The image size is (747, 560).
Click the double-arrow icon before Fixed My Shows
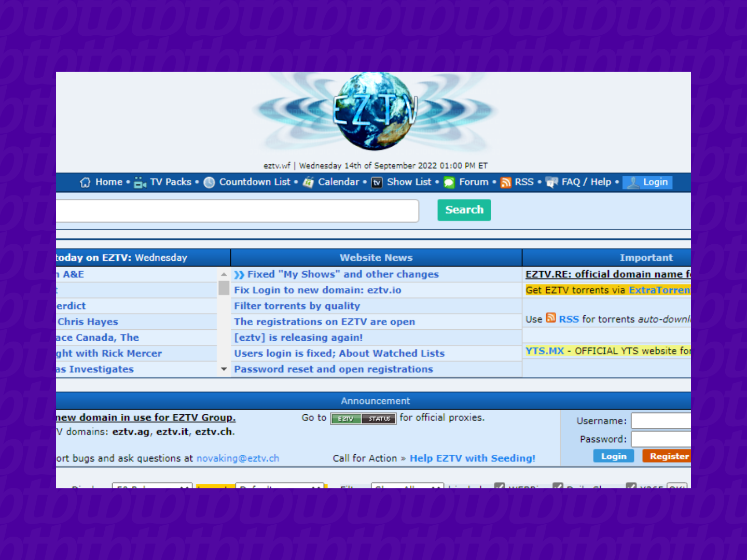pyautogui.click(x=239, y=275)
